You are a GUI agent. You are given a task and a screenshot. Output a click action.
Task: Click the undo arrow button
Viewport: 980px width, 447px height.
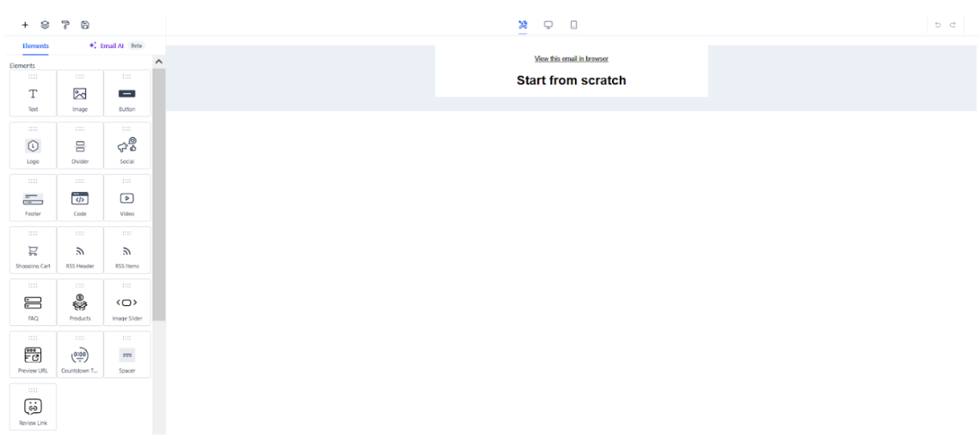[938, 26]
